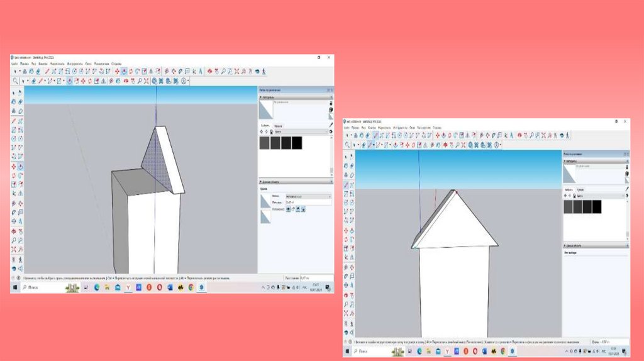Click the highlighted Push/Pull icon in left window's top toolbar
Viewport: 644px width, 361px height.
(x=124, y=71)
